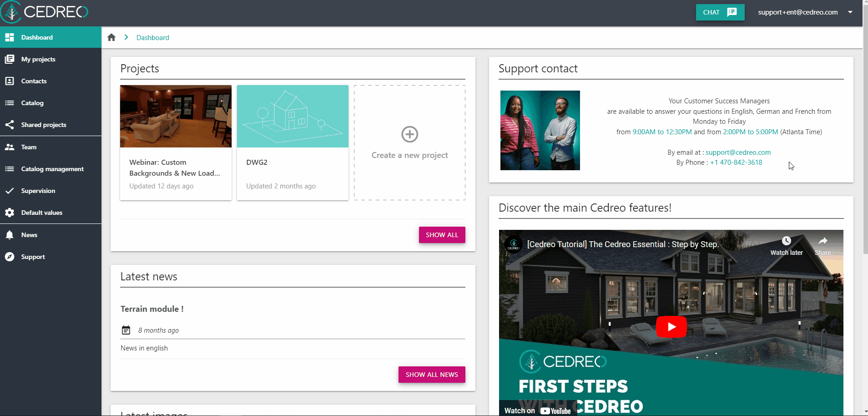Click the Cedreo channel avatar on video

514,244
